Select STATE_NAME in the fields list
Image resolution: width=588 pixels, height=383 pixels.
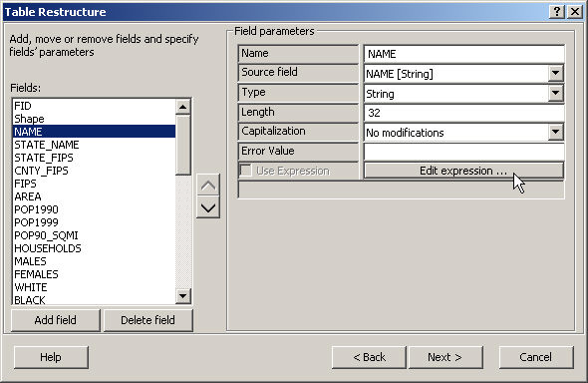click(94, 145)
